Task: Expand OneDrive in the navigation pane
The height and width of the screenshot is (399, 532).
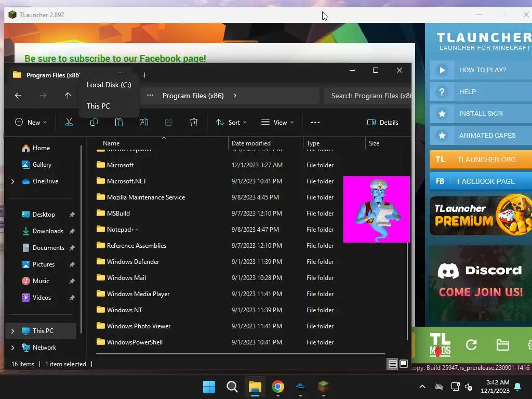Action: tap(13, 181)
